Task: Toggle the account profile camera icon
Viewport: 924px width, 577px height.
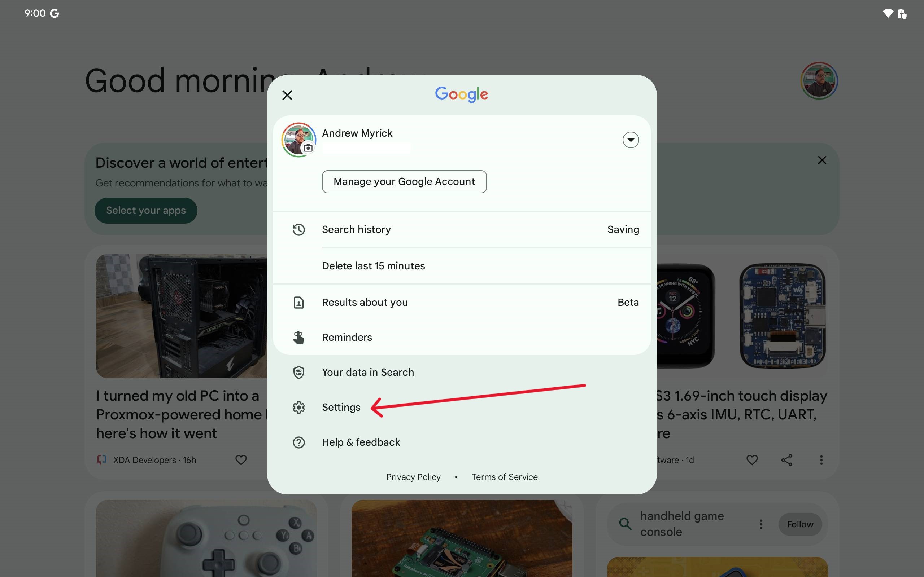Action: point(307,148)
